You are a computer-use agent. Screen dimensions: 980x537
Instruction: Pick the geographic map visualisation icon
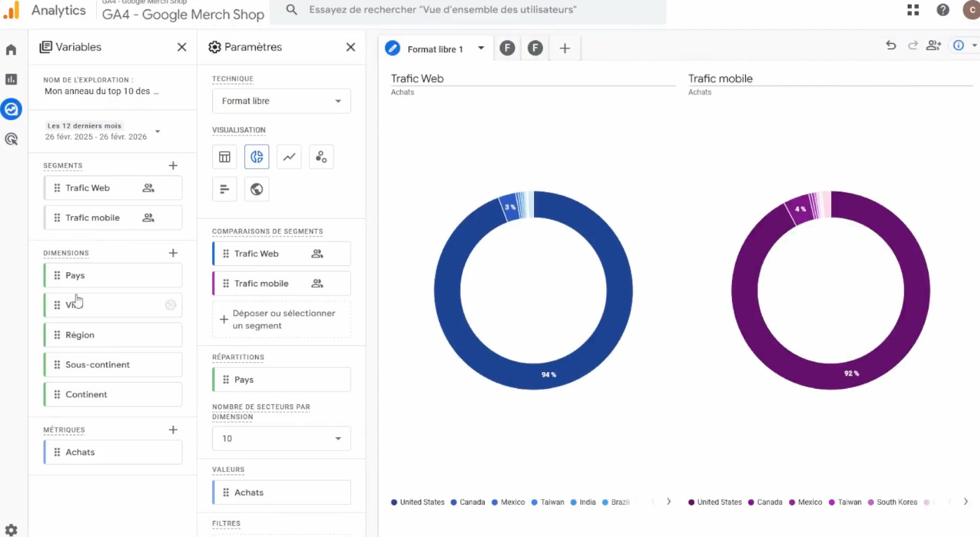point(257,189)
